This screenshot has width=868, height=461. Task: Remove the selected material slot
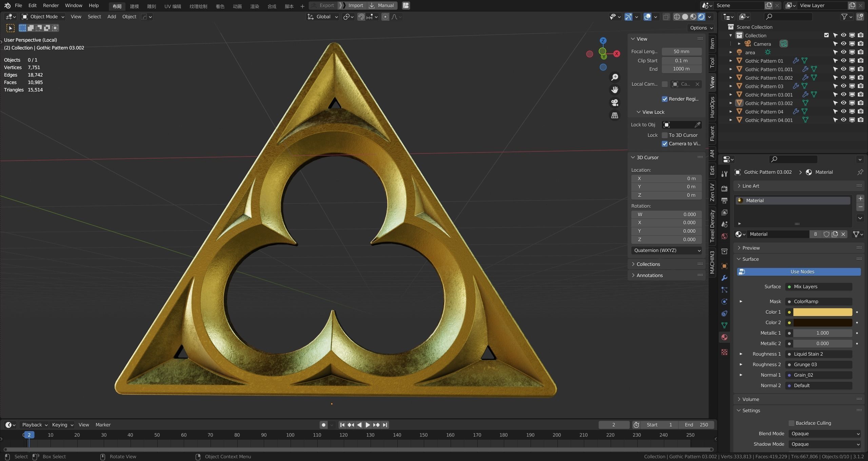[860, 207]
